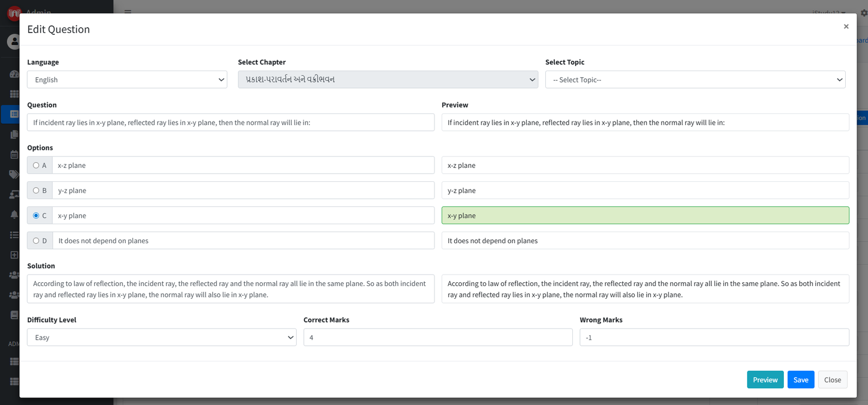Expand the Select Chapter dropdown

[x=388, y=80]
